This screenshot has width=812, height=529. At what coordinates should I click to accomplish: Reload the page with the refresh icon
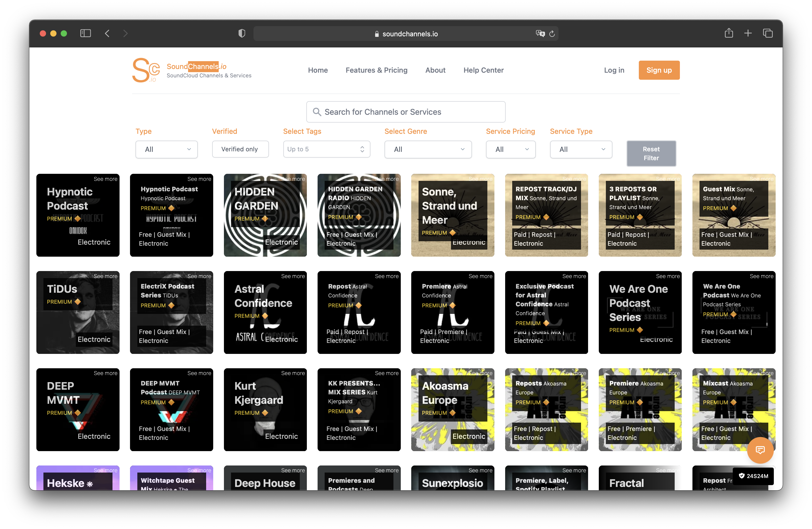pyautogui.click(x=552, y=34)
